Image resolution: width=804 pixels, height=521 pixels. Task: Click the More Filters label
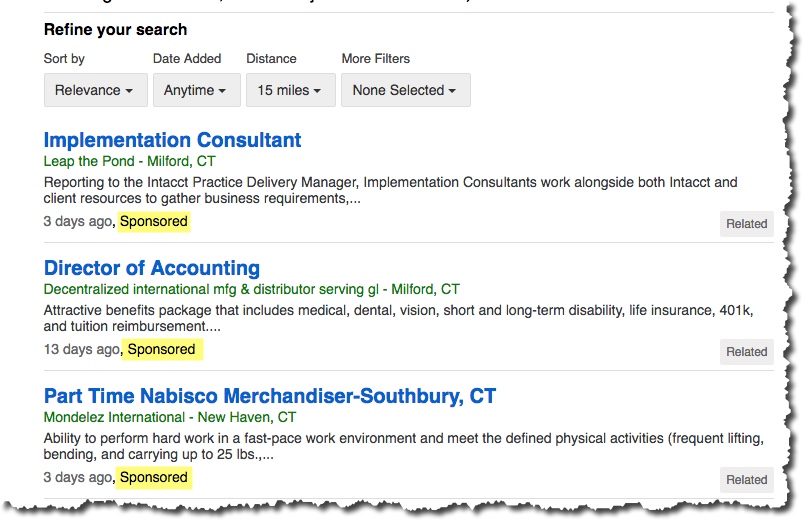pos(376,59)
